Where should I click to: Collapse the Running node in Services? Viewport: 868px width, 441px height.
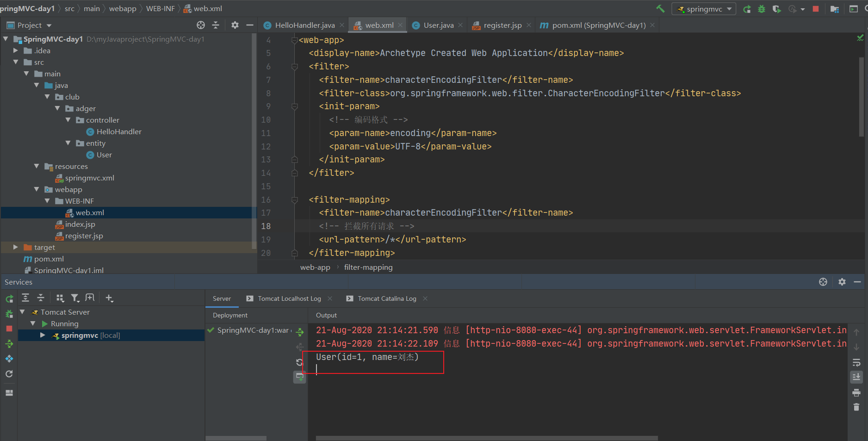click(33, 323)
